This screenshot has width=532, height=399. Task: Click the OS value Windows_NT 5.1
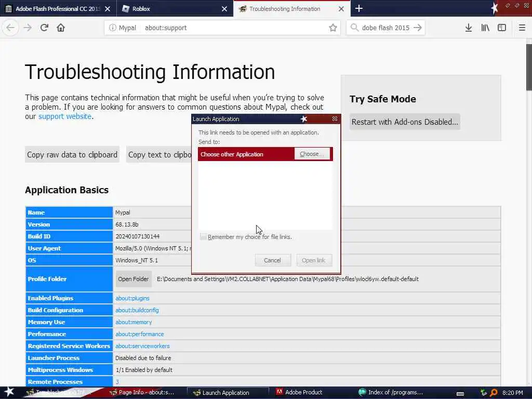click(137, 260)
